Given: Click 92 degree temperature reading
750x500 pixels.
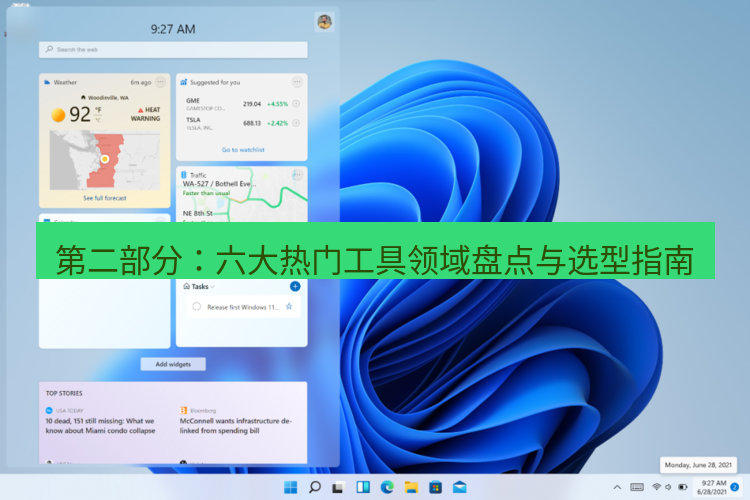Looking at the screenshot, I should click(80, 114).
